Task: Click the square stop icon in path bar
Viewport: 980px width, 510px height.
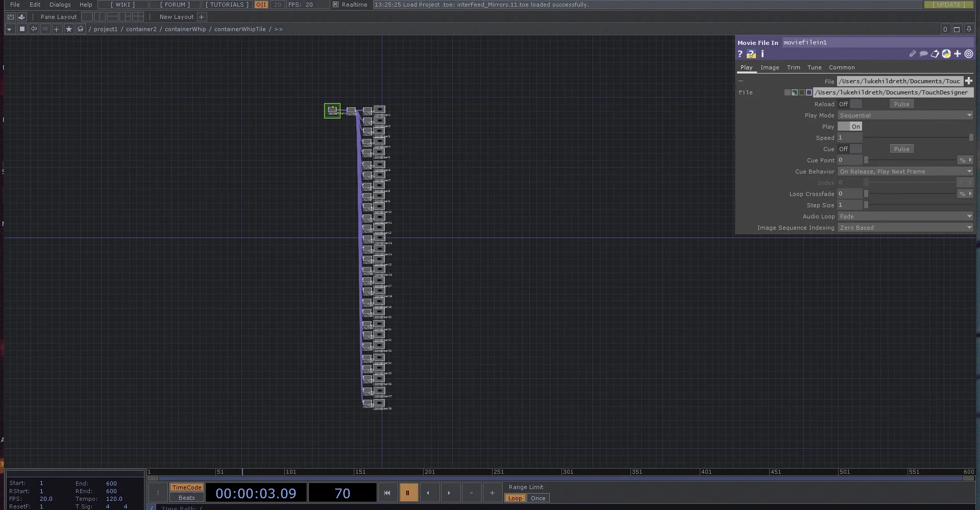Action: (22, 29)
